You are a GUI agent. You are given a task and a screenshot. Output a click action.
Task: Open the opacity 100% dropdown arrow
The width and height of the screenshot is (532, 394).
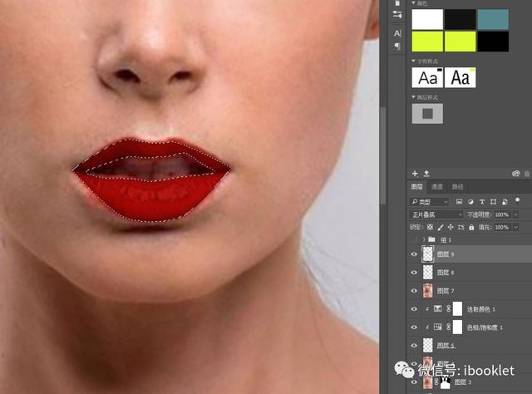515,214
